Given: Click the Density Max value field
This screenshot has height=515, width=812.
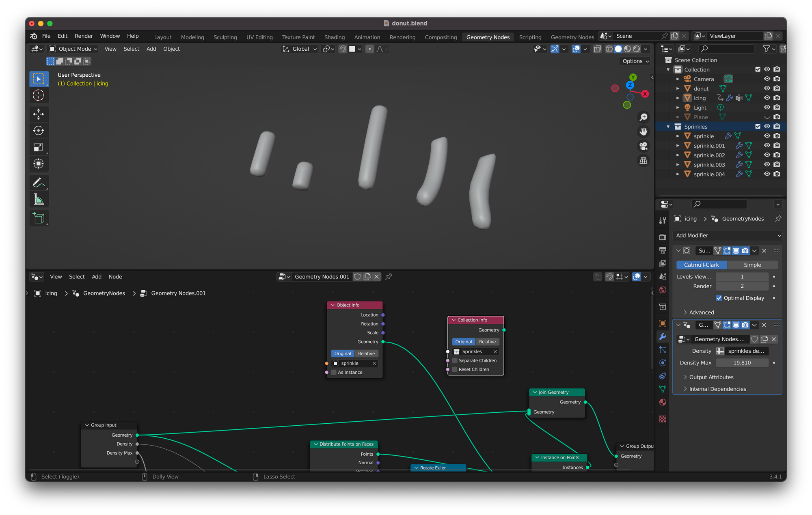Looking at the screenshot, I should 742,363.
